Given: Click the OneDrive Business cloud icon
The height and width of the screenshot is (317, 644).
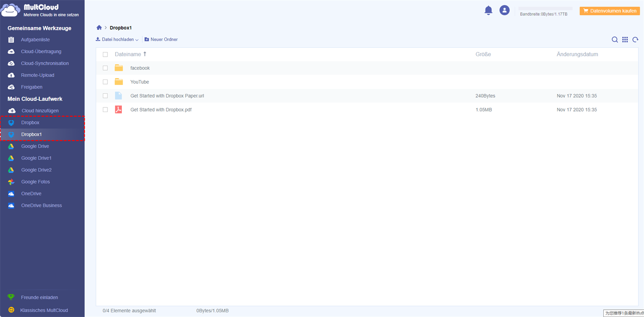Looking at the screenshot, I should pyautogui.click(x=11, y=205).
